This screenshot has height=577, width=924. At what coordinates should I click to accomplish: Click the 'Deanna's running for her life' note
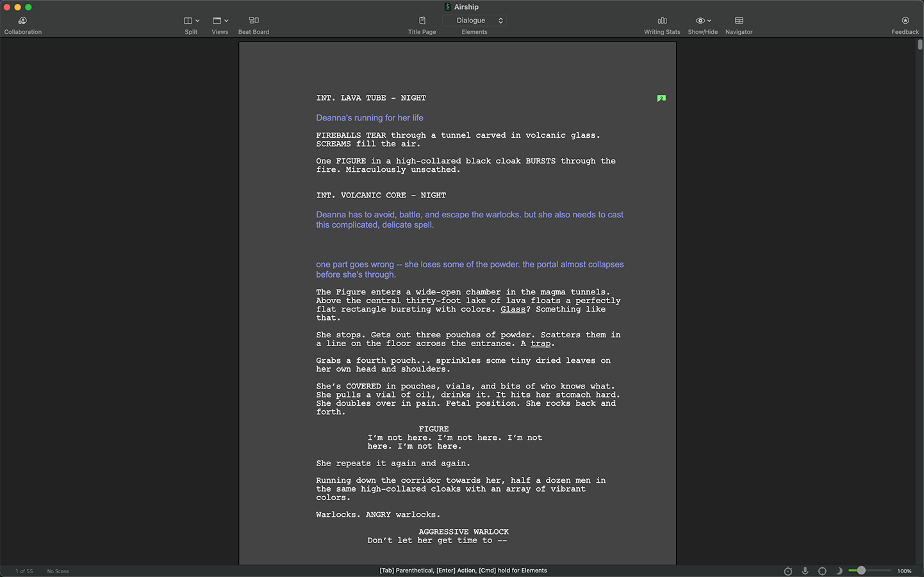click(369, 118)
